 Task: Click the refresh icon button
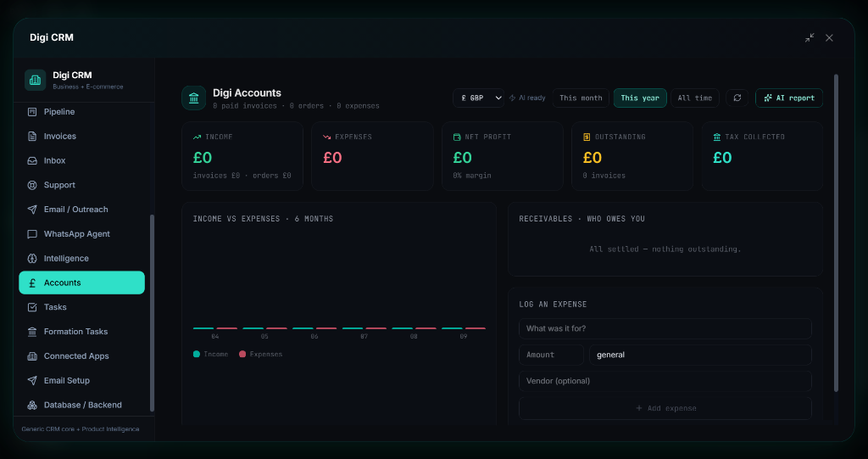(737, 98)
